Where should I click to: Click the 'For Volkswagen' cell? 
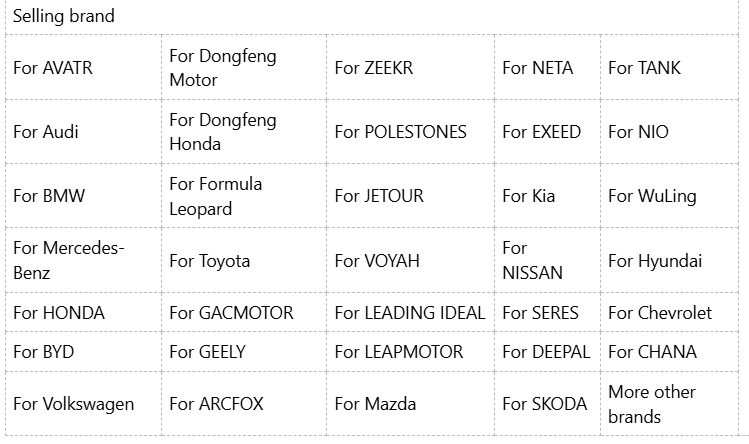[x=74, y=404]
